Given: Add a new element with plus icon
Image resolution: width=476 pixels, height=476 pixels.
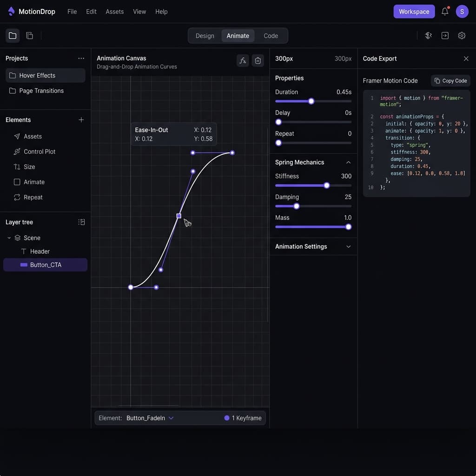Looking at the screenshot, I should click(81, 120).
